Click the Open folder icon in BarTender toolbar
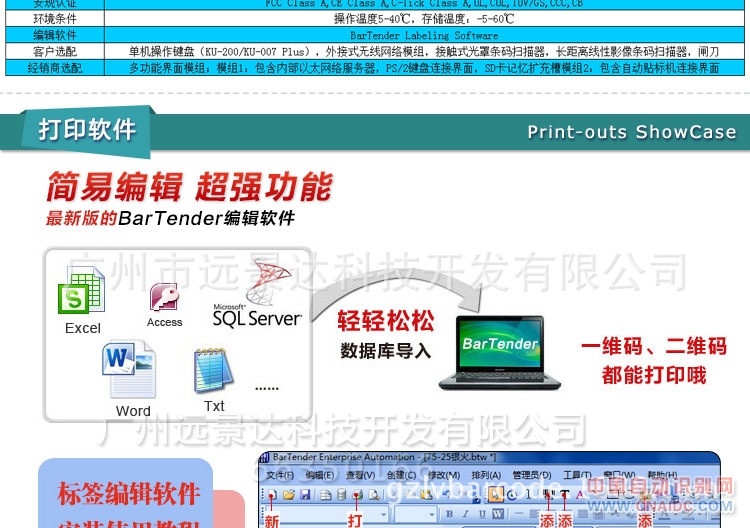The image size is (750, 528). point(289,495)
